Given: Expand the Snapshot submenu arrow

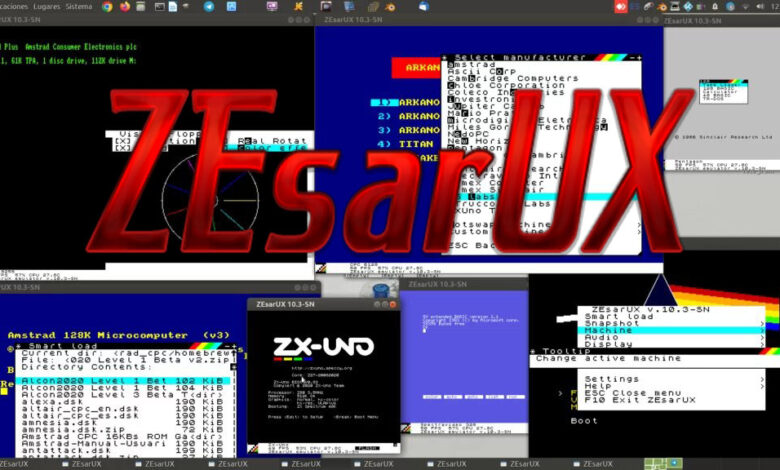Looking at the screenshot, I should tap(761, 323).
